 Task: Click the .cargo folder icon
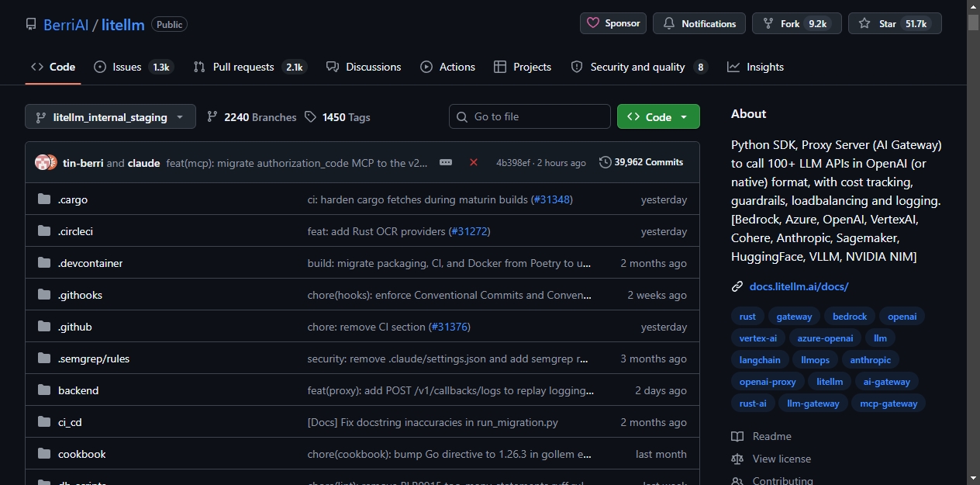(44, 199)
